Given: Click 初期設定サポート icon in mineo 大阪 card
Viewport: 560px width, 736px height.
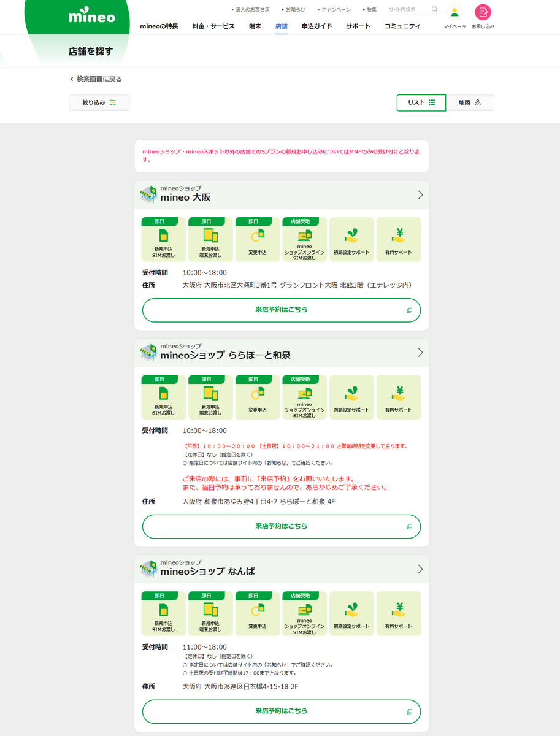Looking at the screenshot, I should point(351,240).
